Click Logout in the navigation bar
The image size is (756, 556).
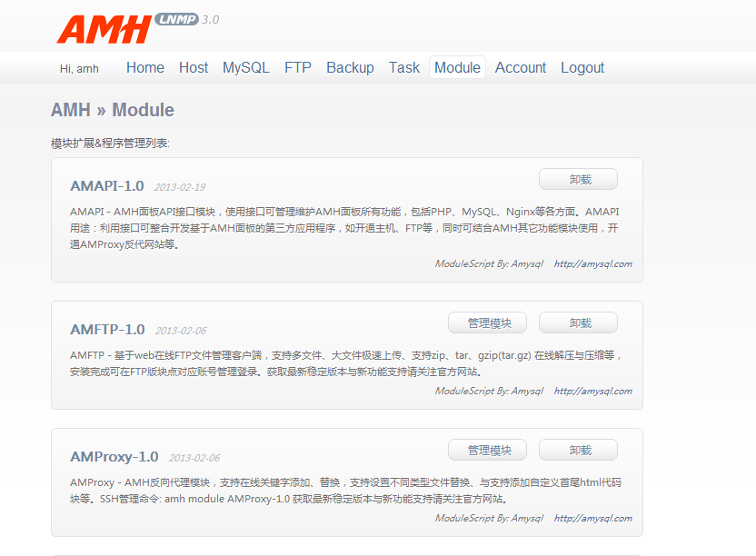pos(582,67)
